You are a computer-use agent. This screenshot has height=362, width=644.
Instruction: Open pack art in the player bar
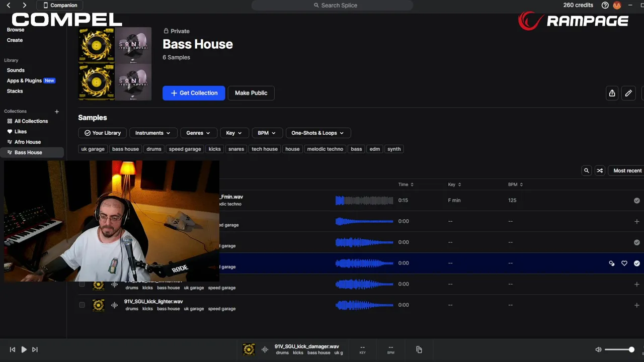click(x=249, y=349)
